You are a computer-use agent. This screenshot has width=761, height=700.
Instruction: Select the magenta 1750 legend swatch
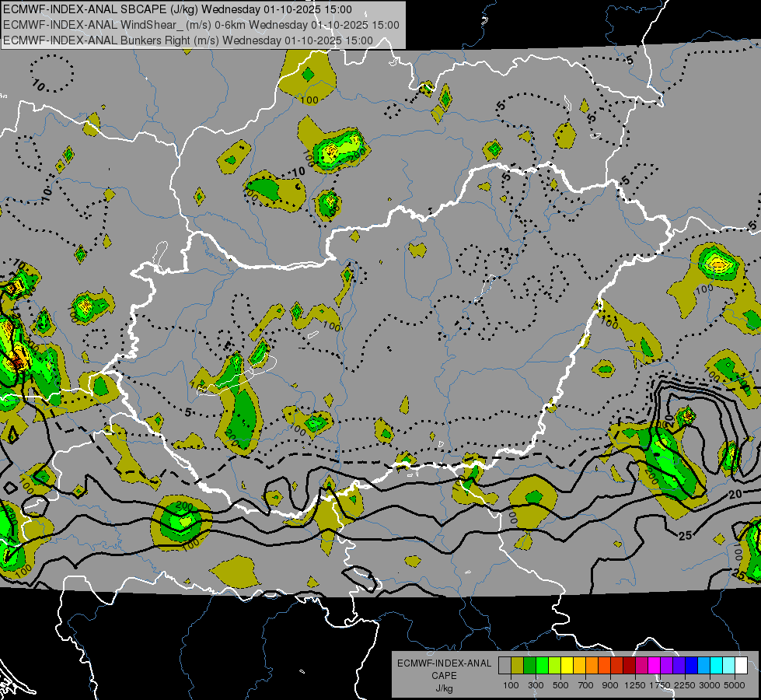tap(654, 665)
